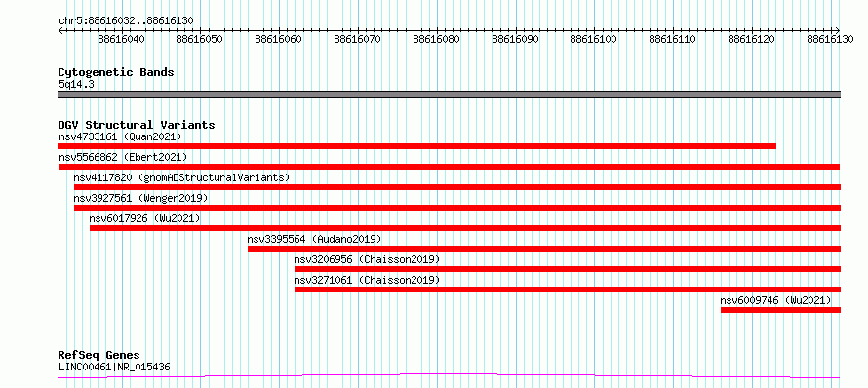Viewport: 868px width, 388px height.
Task: Click the nsv3927561 (Wenger2019) label
Action: pyautogui.click(x=141, y=198)
